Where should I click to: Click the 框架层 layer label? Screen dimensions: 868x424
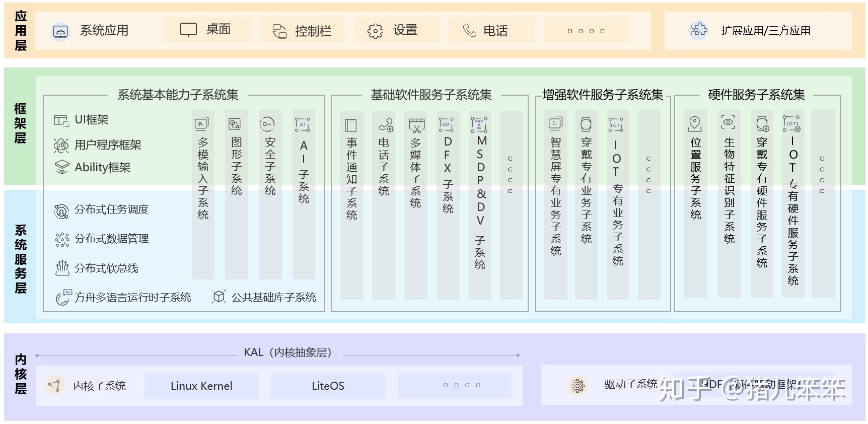click(x=20, y=123)
